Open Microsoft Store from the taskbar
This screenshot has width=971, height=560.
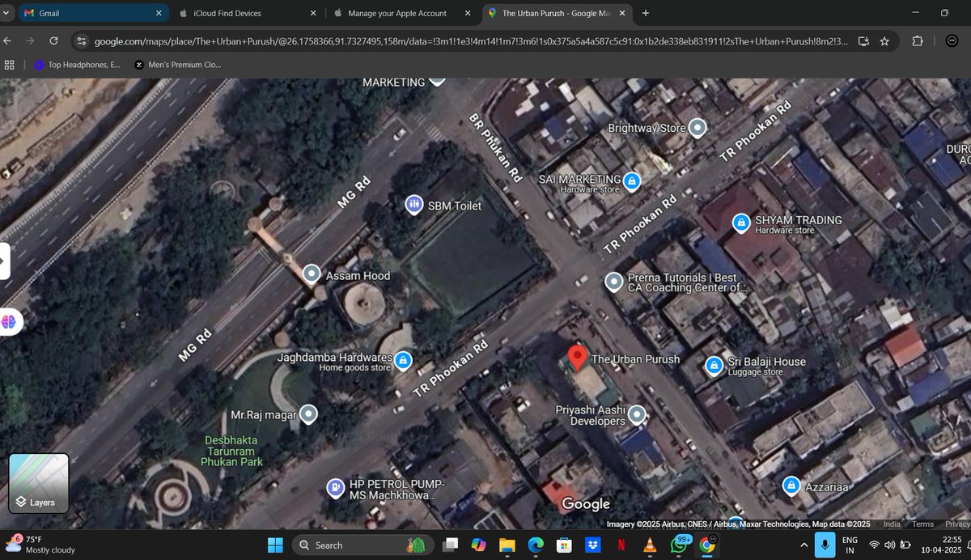tap(565, 545)
